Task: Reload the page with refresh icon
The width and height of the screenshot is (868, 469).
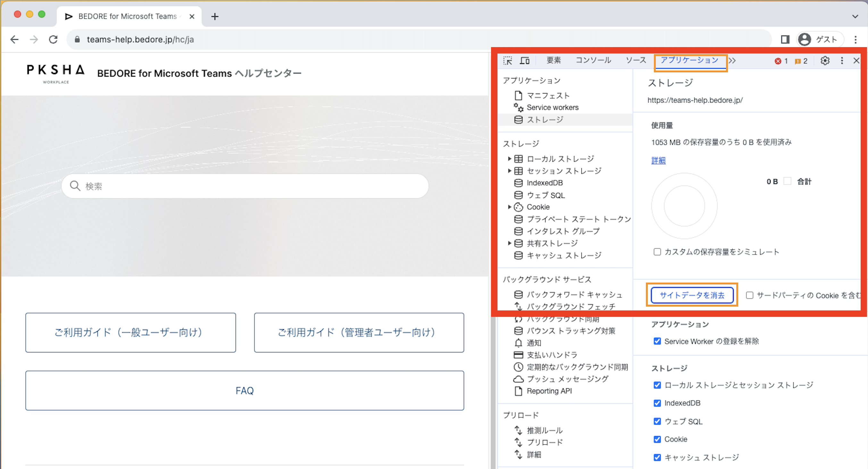Action: (x=53, y=39)
